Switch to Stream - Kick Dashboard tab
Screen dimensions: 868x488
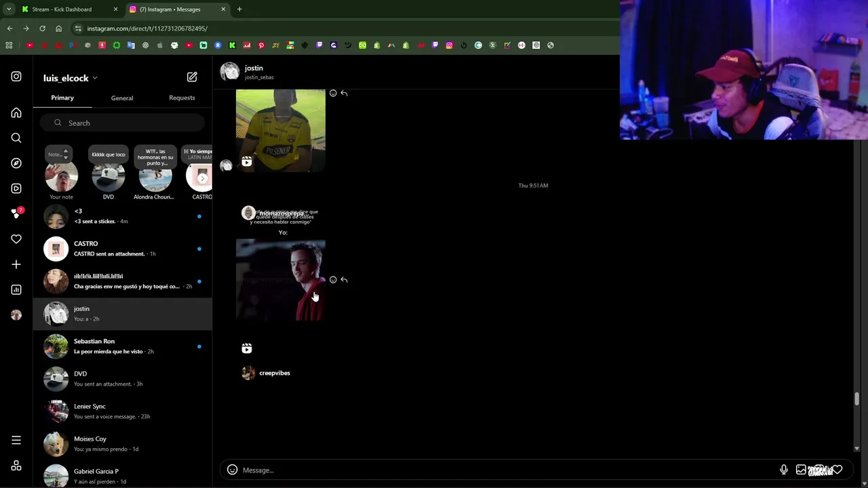point(68,9)
